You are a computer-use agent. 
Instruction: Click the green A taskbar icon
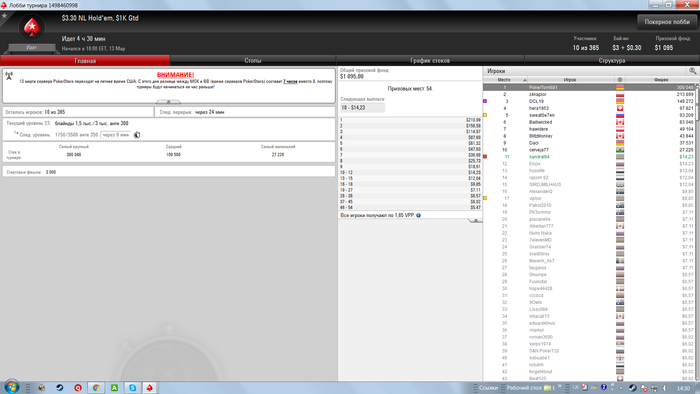114,388
